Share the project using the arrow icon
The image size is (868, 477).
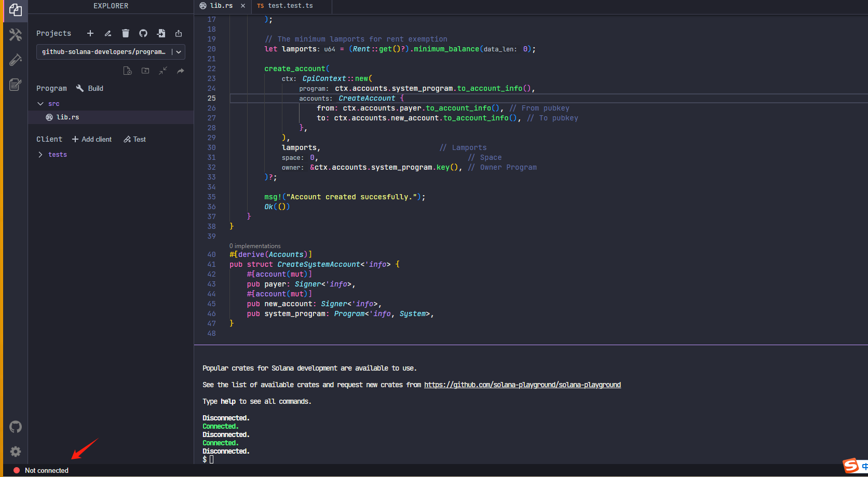[x=181, y=71]
